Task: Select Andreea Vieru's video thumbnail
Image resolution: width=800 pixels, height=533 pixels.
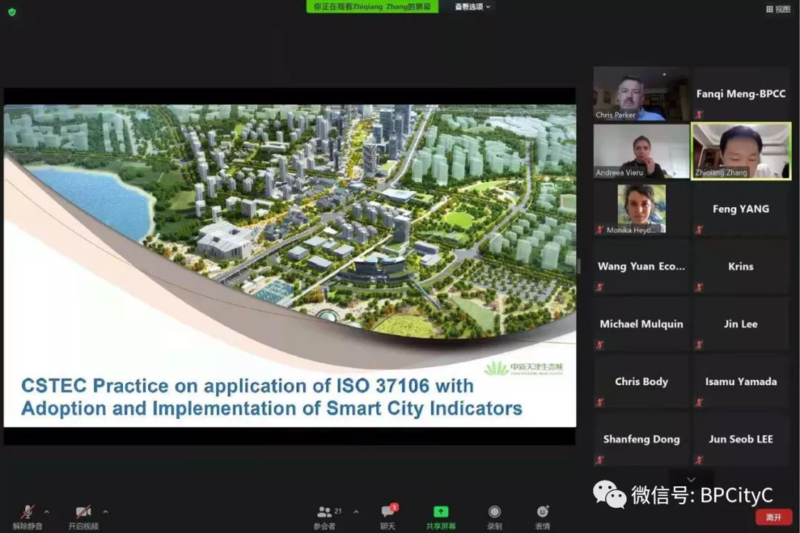Action: pos(640,151)
